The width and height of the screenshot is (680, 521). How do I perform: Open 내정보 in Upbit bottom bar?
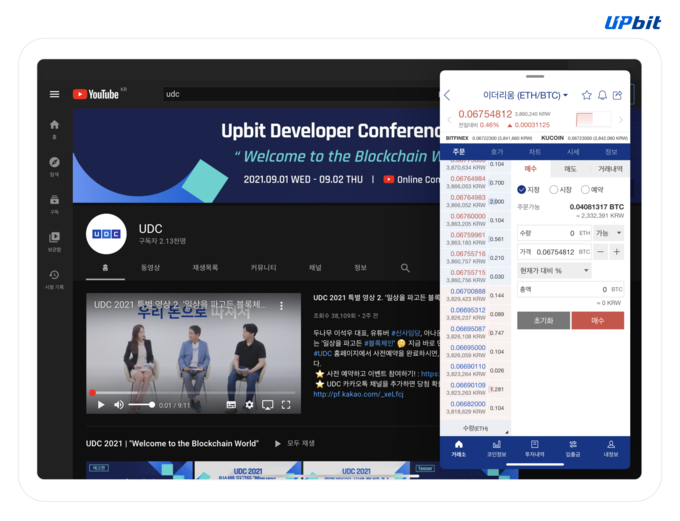click(x=611, y=449)
